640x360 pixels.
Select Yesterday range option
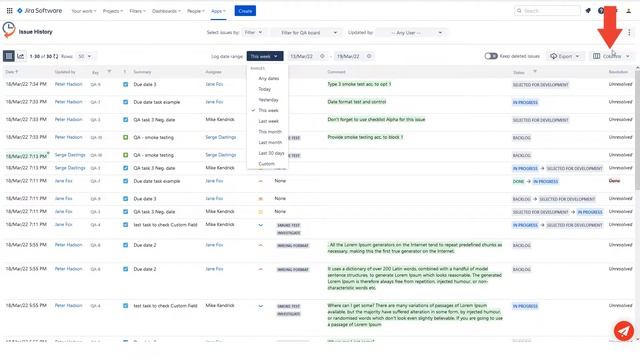click(268, 100)
